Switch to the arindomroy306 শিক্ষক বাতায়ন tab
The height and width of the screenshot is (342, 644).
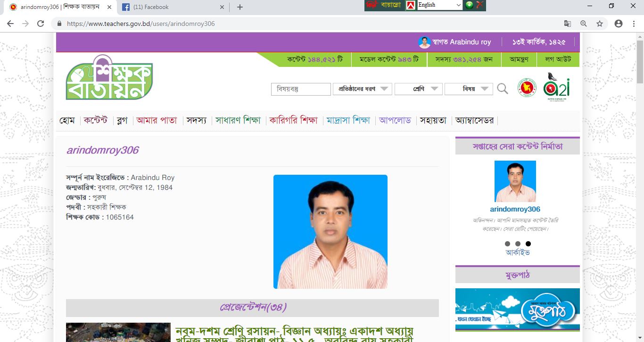(60, 7)
